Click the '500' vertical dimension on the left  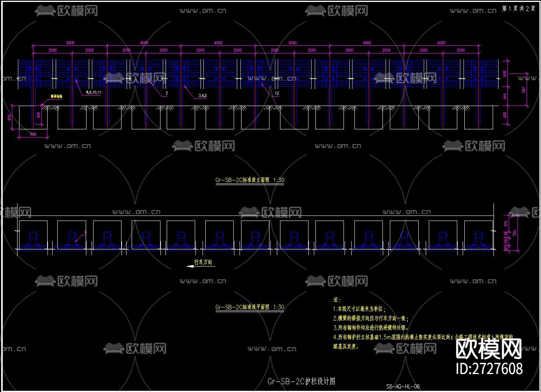(10, 117)
